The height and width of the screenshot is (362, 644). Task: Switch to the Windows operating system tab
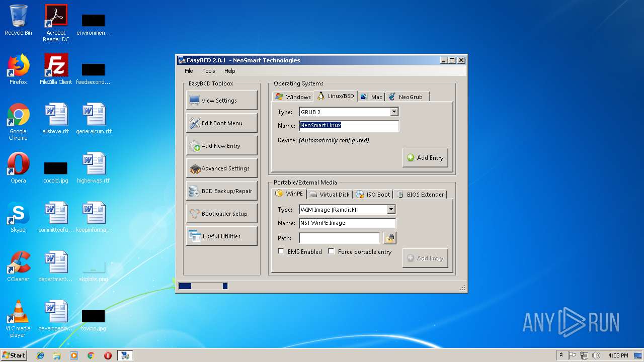click(x=293, y=97)
